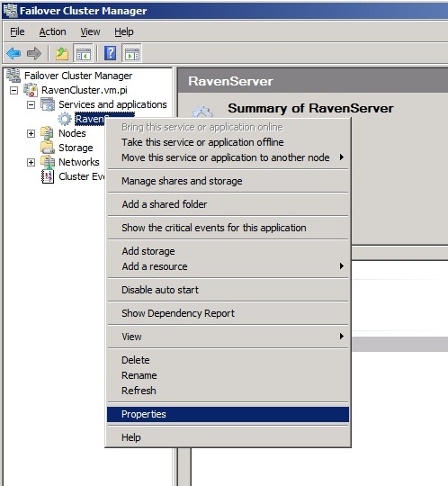The width and height of the screenshot is (448, 486).
Task: Click the Failover Cluster Manager title bar icon
Action: (11, 11)
